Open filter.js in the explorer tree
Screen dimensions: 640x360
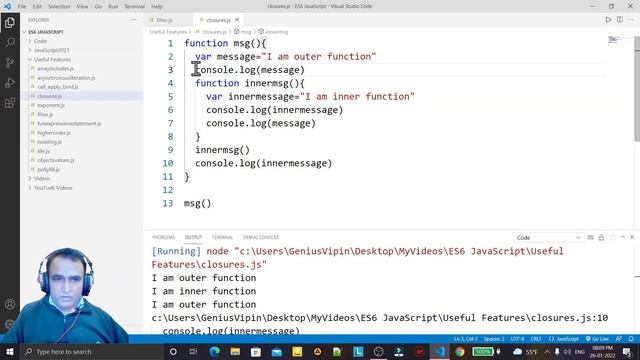[x=45, y=114]
